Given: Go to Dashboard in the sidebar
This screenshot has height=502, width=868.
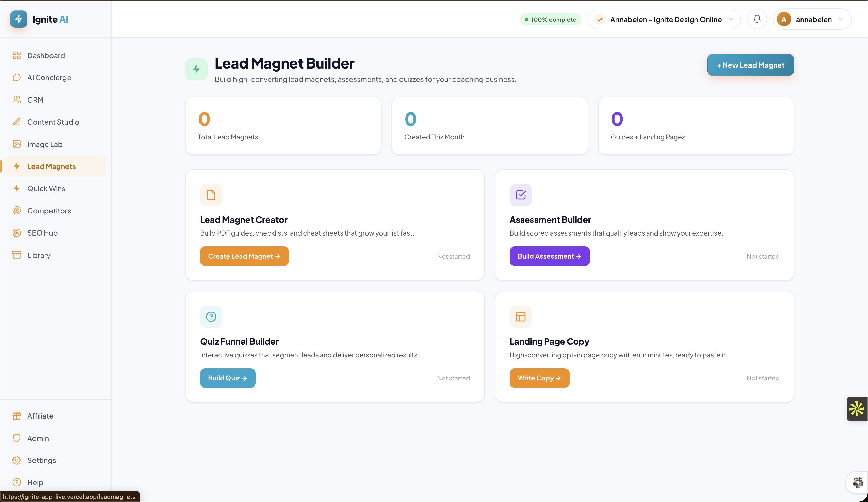Looking at the screenshot, I should pos(55,56).
